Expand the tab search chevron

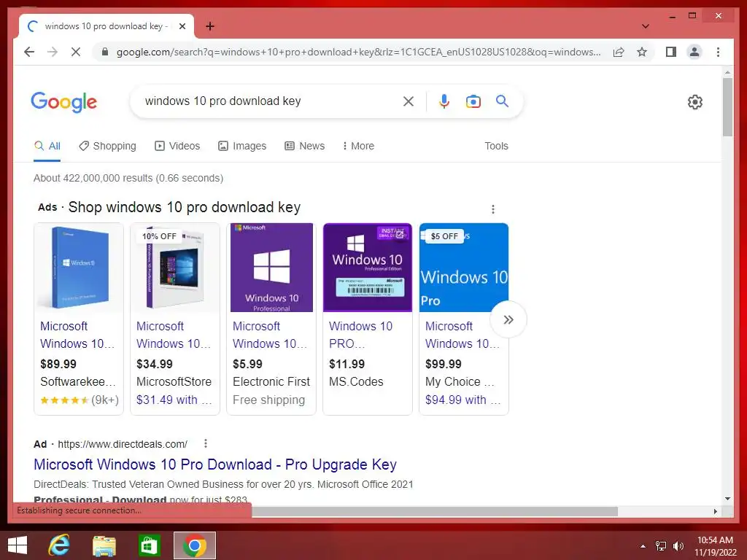[645, 26]
